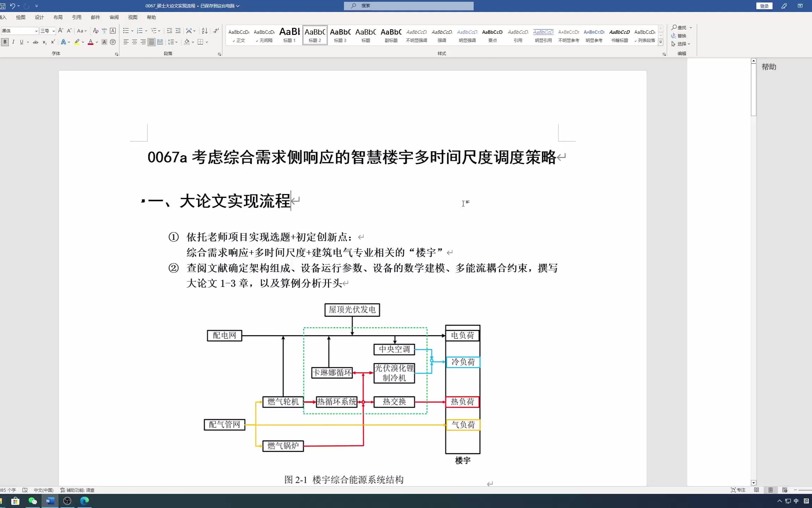Switch to Focus mode (专注)

click(x=738, y=490)
